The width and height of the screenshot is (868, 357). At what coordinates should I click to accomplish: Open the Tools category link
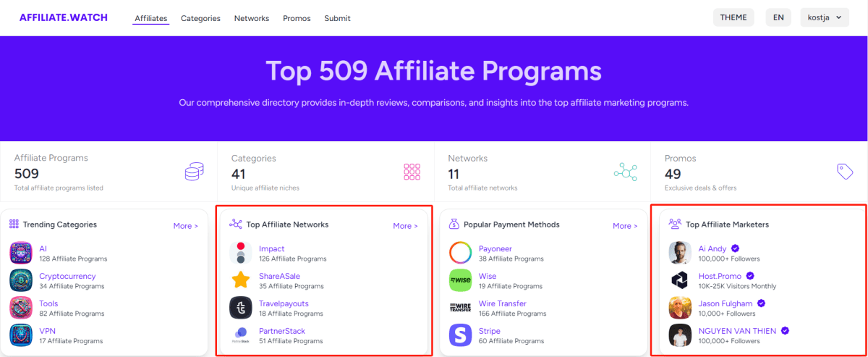click(48, 303)
